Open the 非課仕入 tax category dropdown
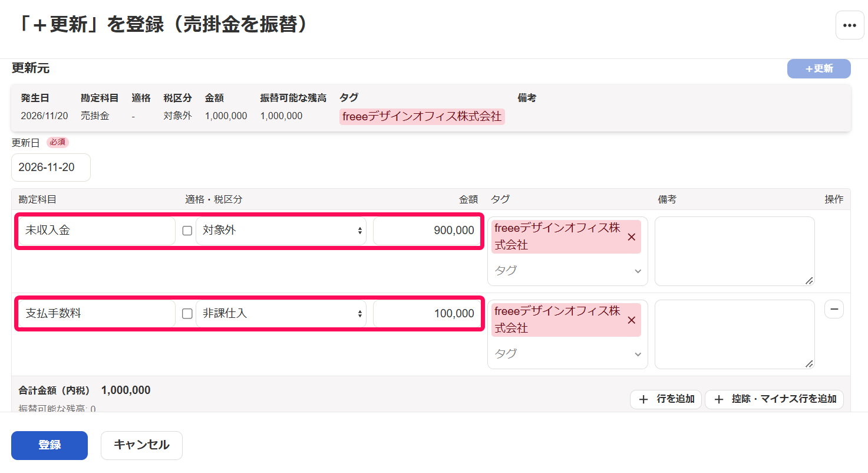Image resolution: width=868 pixels, height=473 pixels. tap(281, 314)
